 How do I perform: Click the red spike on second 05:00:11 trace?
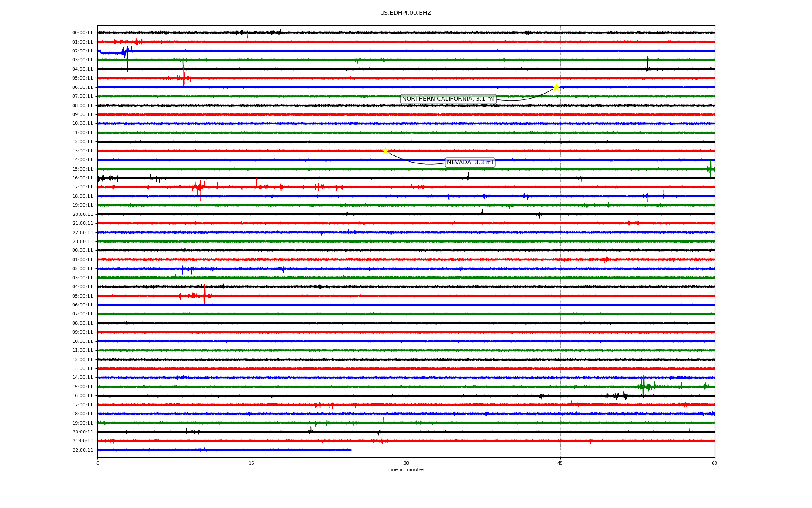pyautogui.click(x=204, y=294)
